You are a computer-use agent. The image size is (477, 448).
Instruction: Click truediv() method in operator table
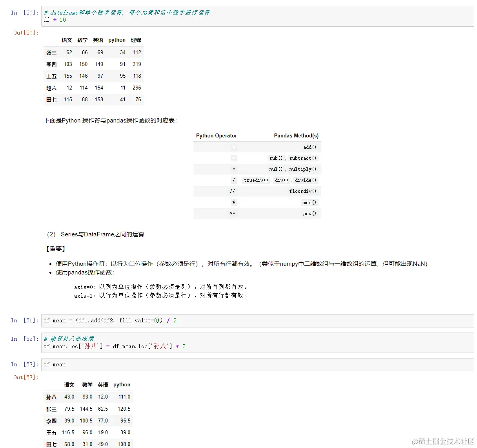point(256,180)
